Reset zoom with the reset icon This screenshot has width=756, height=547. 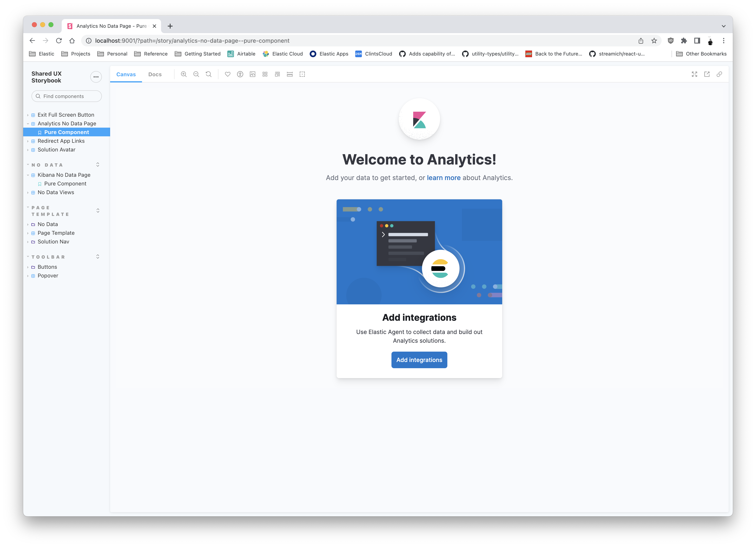click(x=209, y=74)
